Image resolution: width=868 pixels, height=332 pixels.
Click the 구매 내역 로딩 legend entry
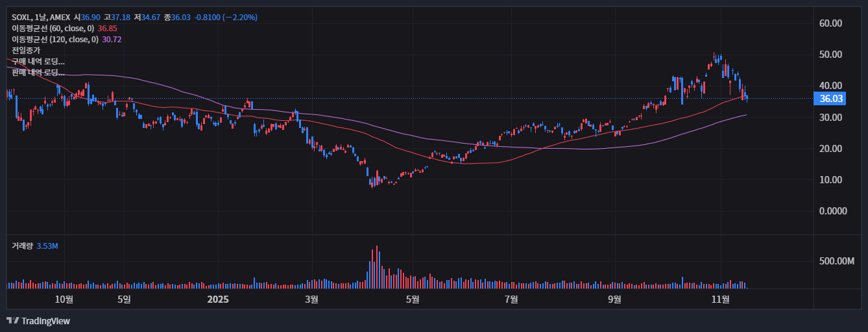[x=38, y=61]
